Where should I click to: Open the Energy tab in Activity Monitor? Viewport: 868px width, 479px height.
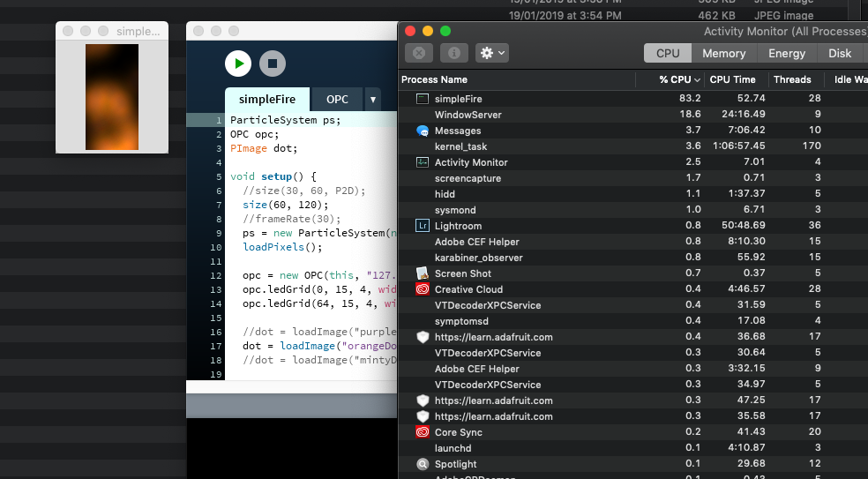click(787, 53)
